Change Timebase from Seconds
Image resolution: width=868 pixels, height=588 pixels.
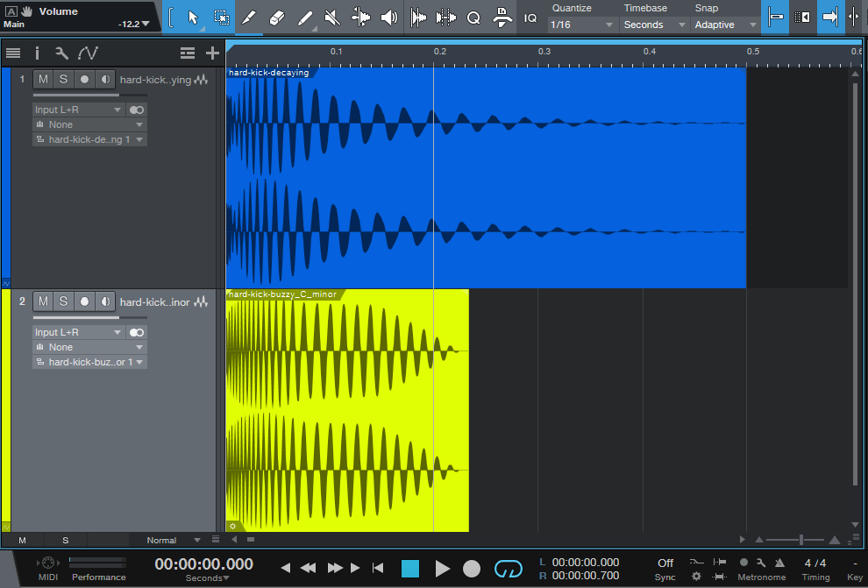[x=652, y=24]
